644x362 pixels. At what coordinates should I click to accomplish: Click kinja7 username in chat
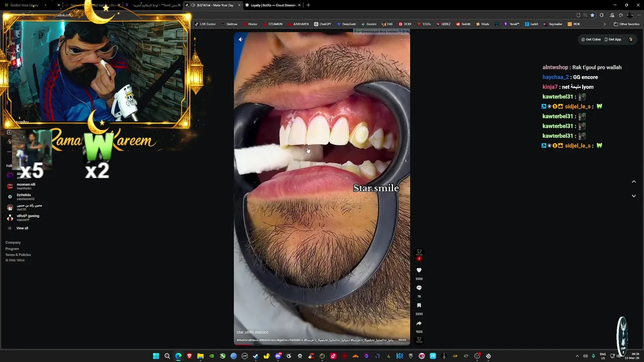[550, 87]
